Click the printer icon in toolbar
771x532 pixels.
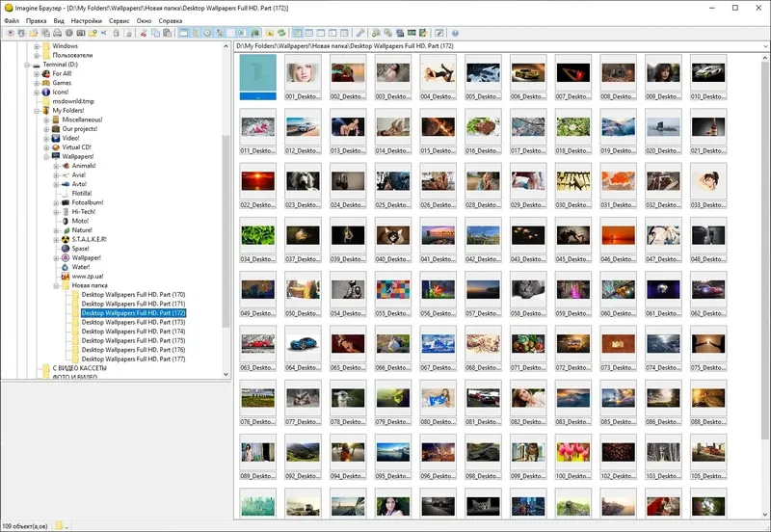click(57, 33)
